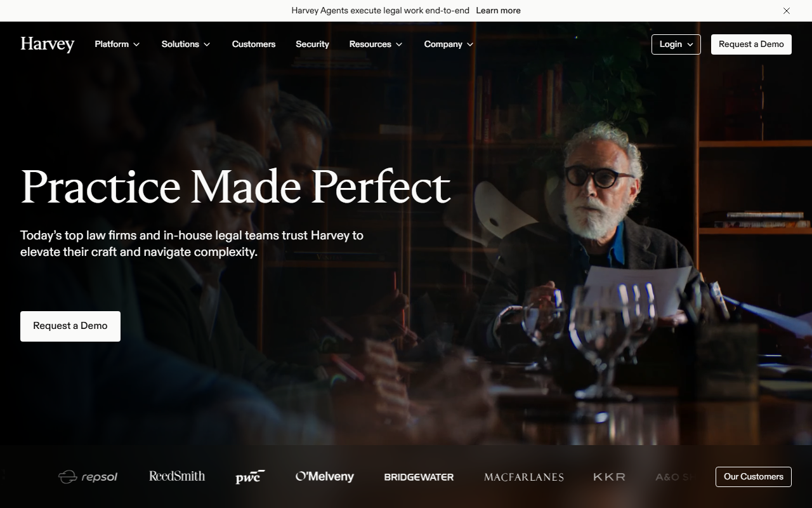Click the 'Practice Made Perfect' headline
The height and width of the screenshot is (508, 812).
[235, 187]
